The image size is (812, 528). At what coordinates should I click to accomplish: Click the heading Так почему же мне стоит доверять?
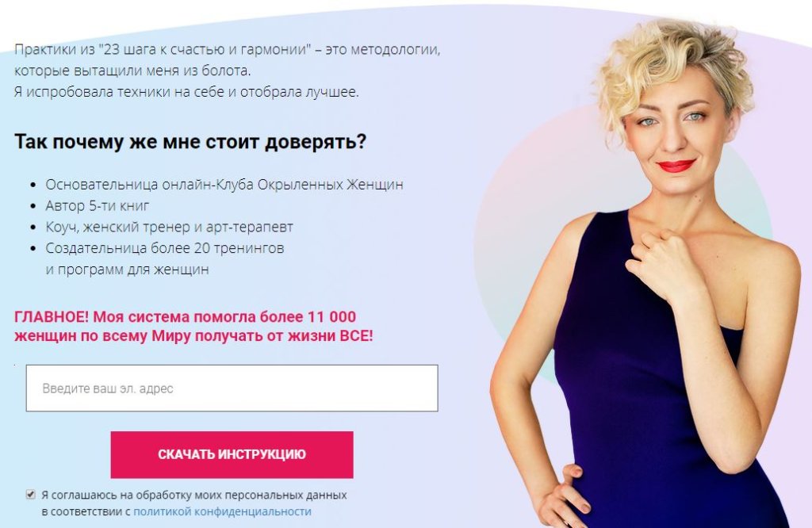click(x=190, y=141)
